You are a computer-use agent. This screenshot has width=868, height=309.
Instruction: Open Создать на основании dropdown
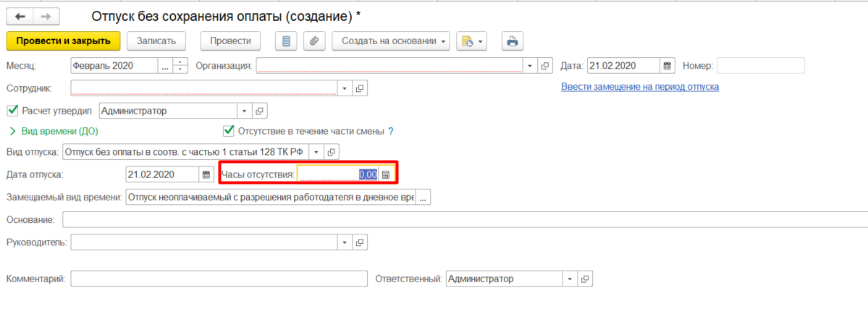point(391,41)
